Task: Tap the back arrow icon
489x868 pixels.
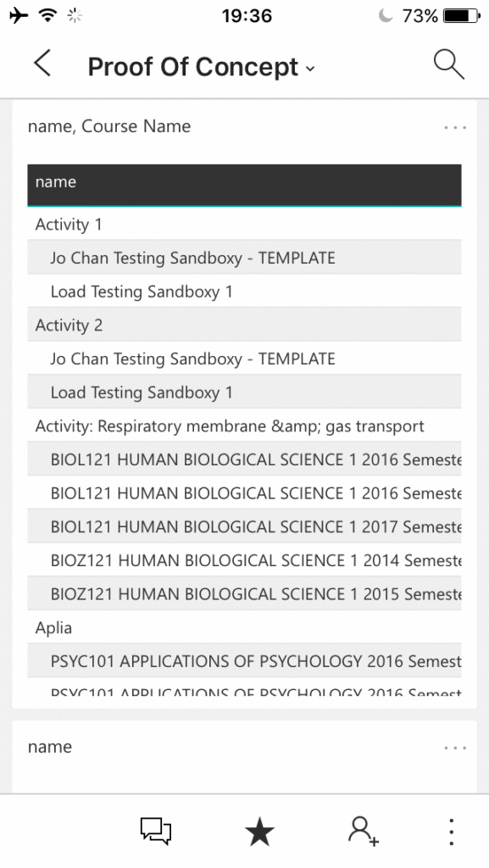Action: click(42, 63)
